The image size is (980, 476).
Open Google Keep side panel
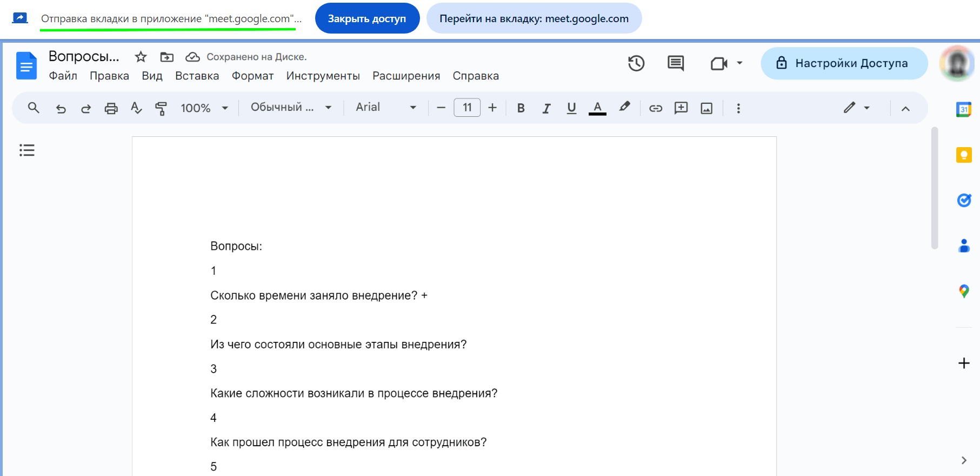964,155
